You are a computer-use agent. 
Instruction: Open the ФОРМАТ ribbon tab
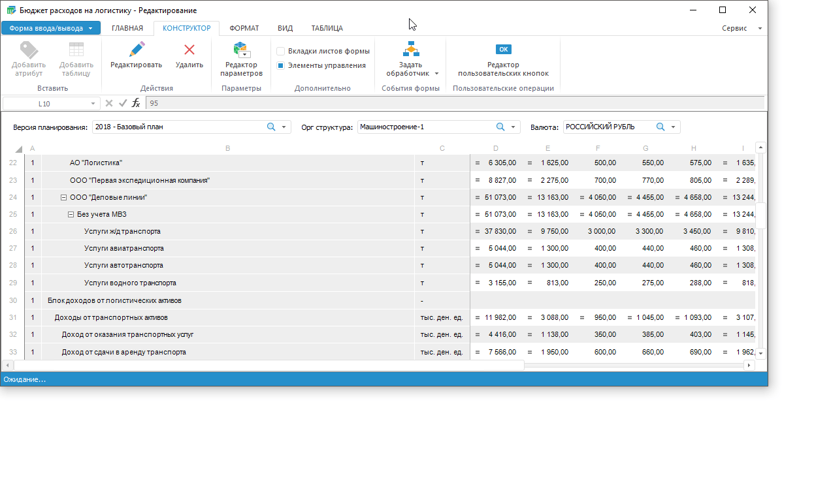pos(244,28)
